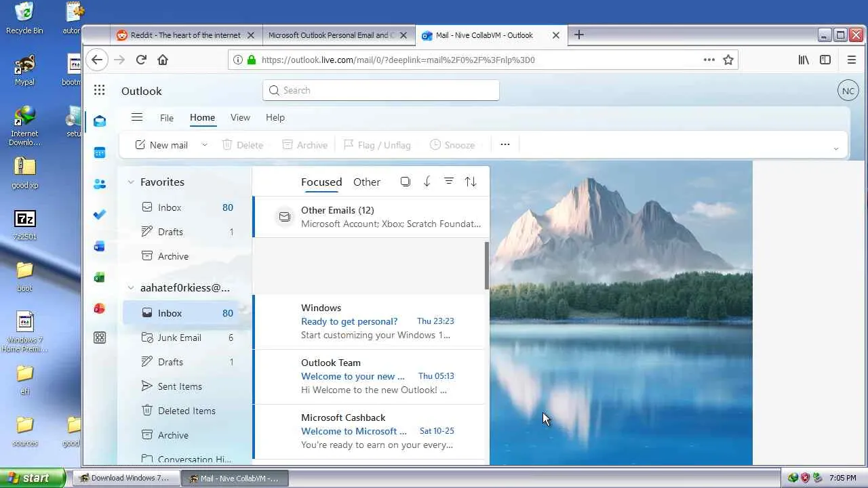Collapse the Favorites folder group
Screen dimensions: 868x488
[131, 182]
